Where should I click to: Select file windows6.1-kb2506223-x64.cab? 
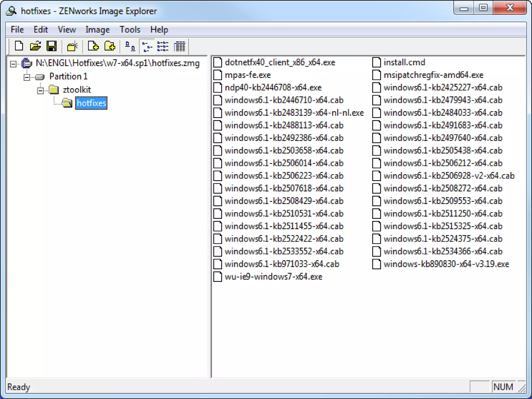click(x=284, y=176)
